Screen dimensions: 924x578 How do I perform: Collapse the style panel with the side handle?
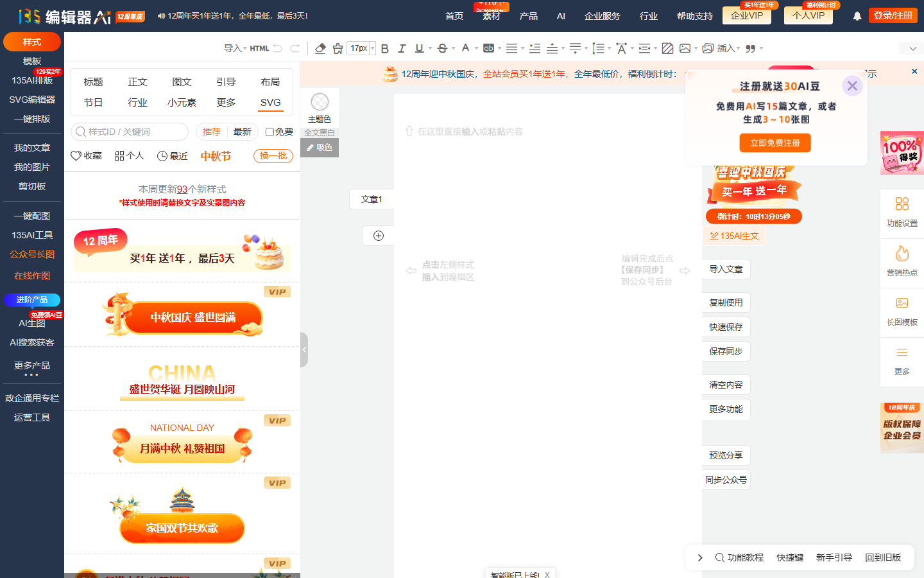(304, 349)
